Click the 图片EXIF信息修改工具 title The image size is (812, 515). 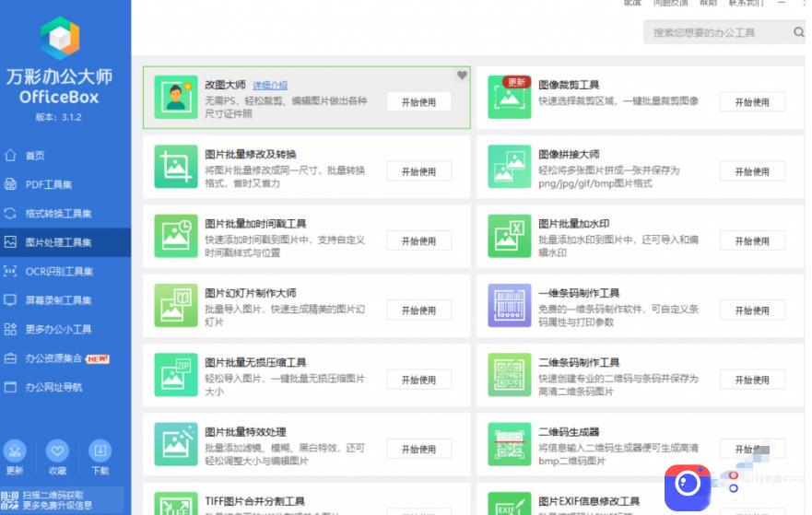589,501
